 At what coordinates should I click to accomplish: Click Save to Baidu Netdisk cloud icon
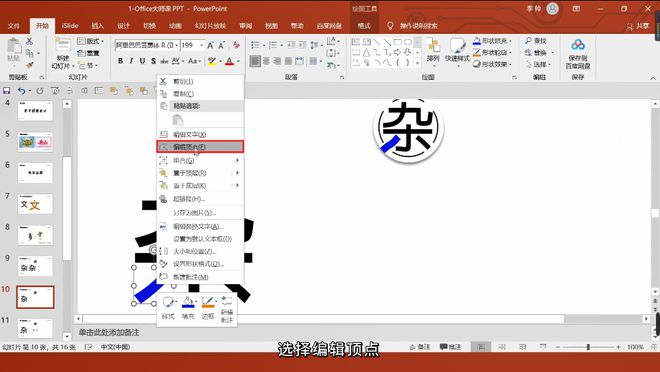578,54
